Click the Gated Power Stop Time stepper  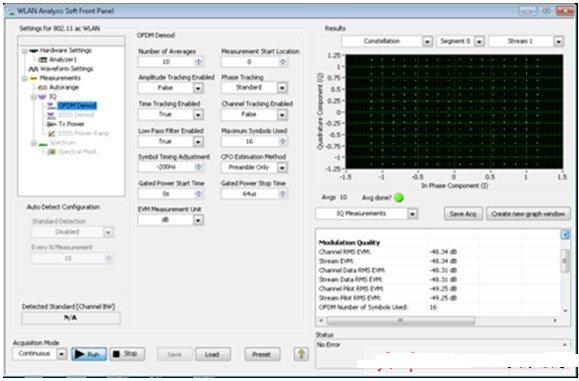[x=283, y=194]
